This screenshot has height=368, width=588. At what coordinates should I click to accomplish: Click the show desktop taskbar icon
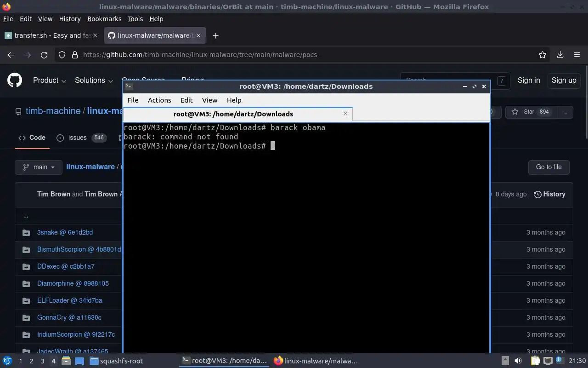[79, 361]
